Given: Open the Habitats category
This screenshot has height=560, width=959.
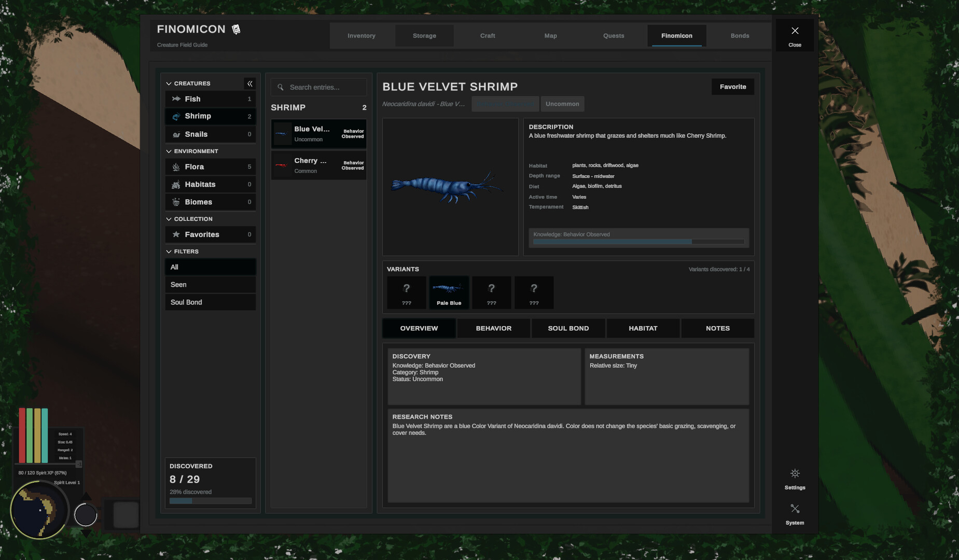Looking at the screenshot, I should pyautogui.click(x=210, y=185).
